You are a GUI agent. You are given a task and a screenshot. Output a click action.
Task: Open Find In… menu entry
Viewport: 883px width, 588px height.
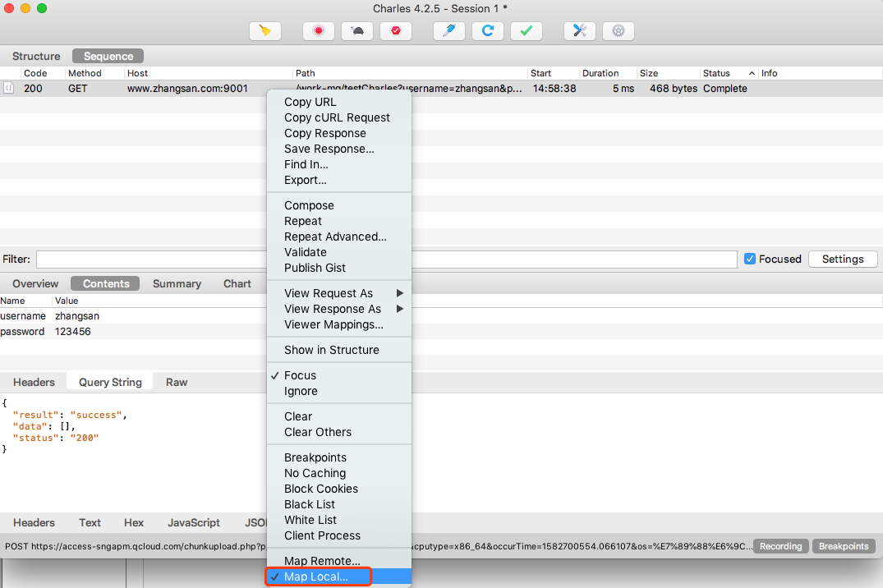point(339,164)
